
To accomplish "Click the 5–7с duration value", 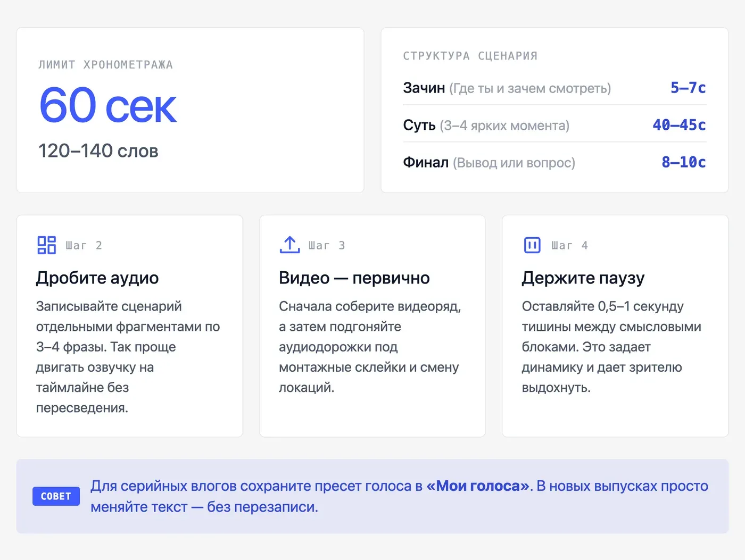I will 688,88.
